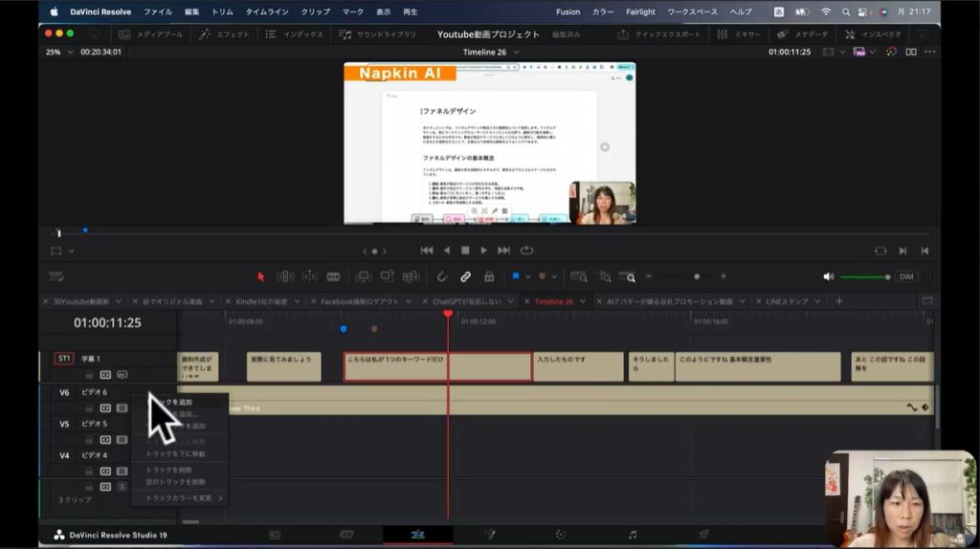Open the クイックエクスポート button
Screen dimensions: 980x549
tap(660, 34)
